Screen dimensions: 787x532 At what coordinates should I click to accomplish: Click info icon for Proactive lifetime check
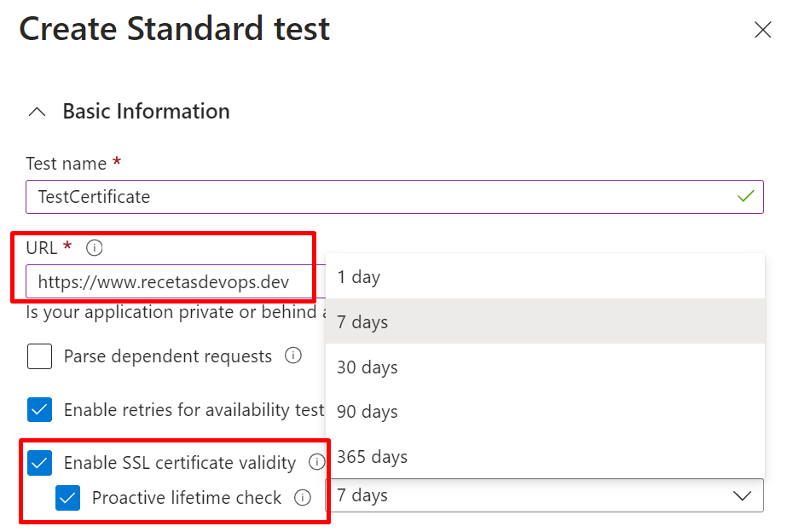303,497
